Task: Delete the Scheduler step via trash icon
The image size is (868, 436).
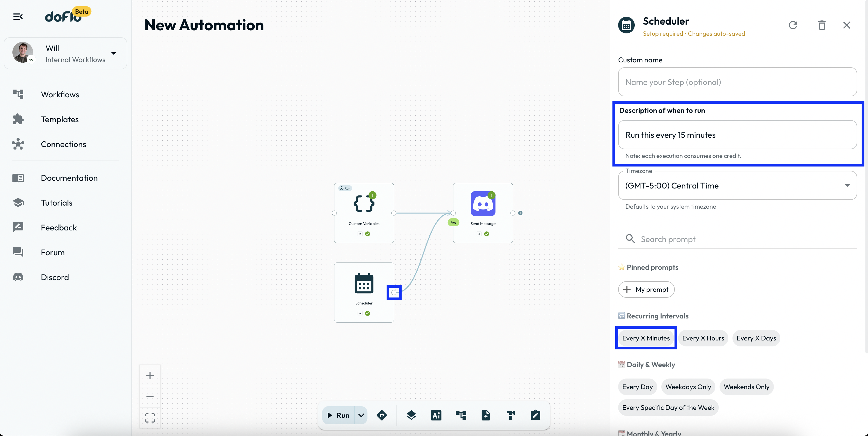Action: pos(821,25)
